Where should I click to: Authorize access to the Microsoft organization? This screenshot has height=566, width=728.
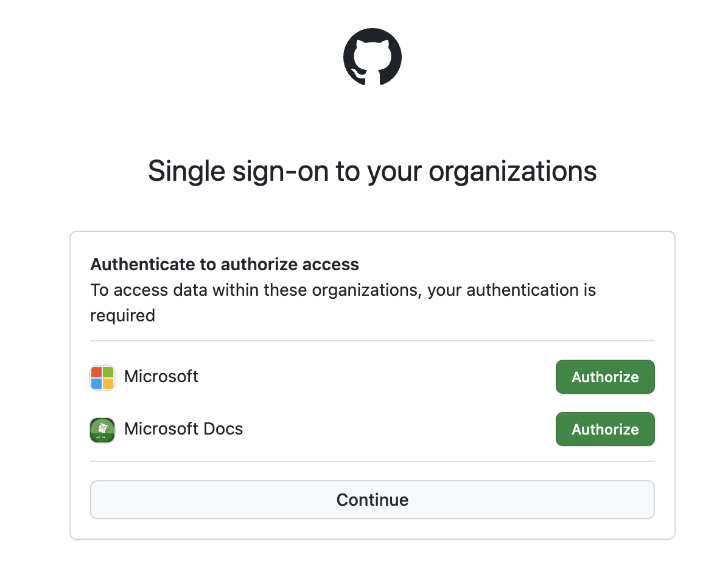point(604,376)
